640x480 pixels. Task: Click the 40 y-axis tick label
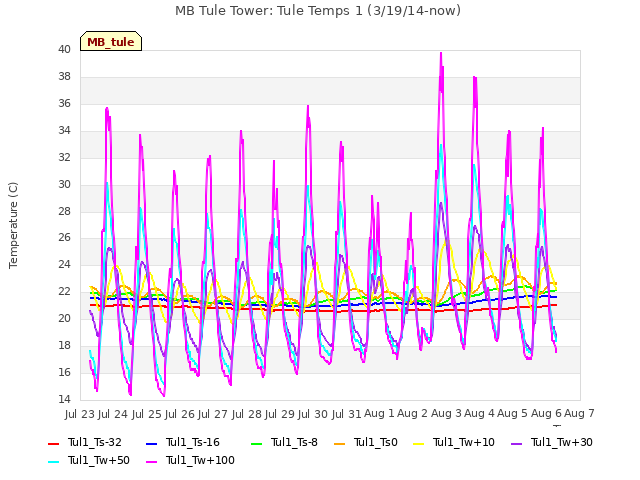(64, 49)
